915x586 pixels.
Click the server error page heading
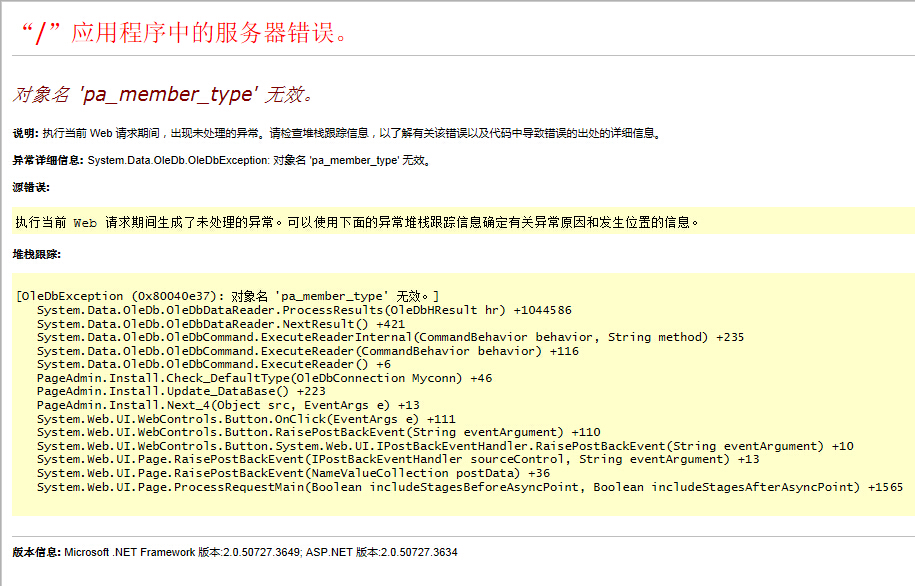tap(184, 32)
